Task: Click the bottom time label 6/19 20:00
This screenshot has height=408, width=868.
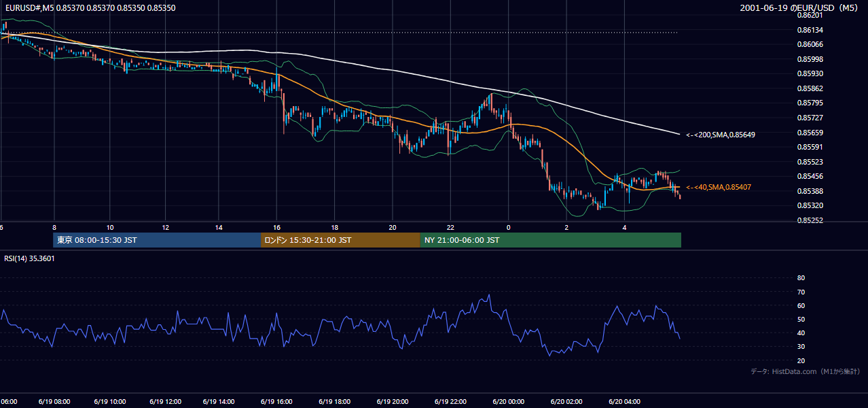Action: coord(393,401)
